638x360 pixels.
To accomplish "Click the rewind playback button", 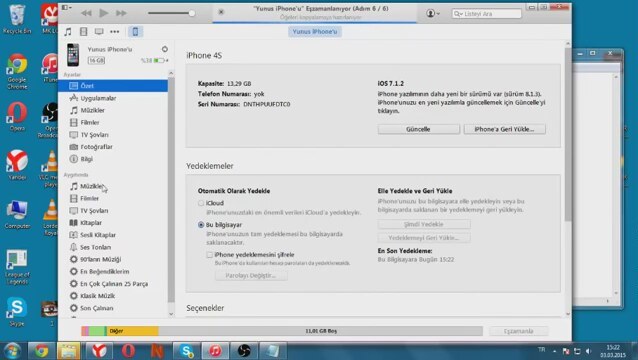I will point(86,13).
